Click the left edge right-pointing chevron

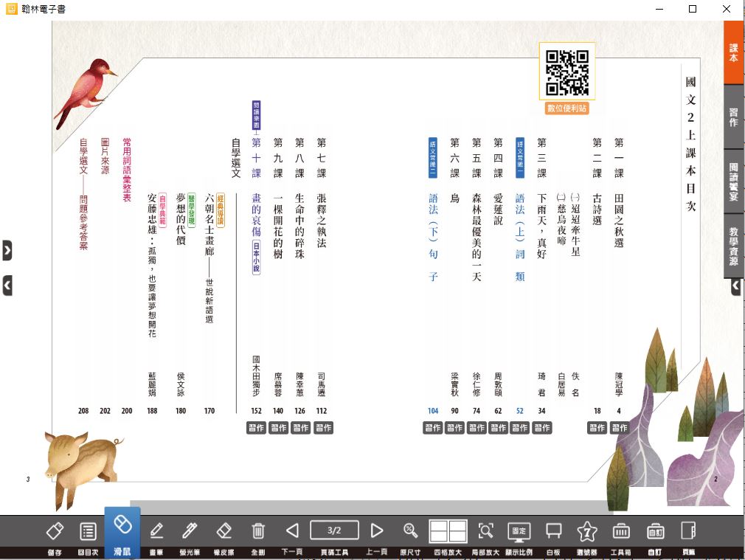[x=7, y=250]
